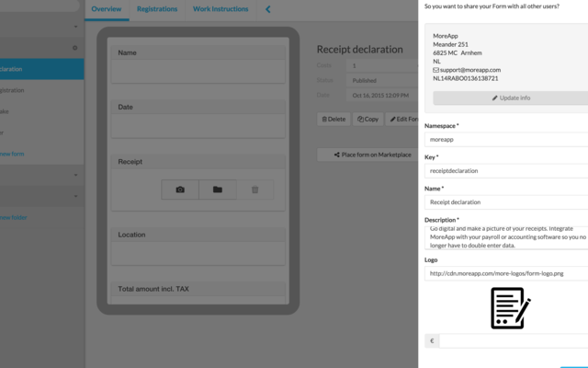Click Place form on Marketplace
The width and height of the screenshot is (588, 368).
[x=367, y=155]
